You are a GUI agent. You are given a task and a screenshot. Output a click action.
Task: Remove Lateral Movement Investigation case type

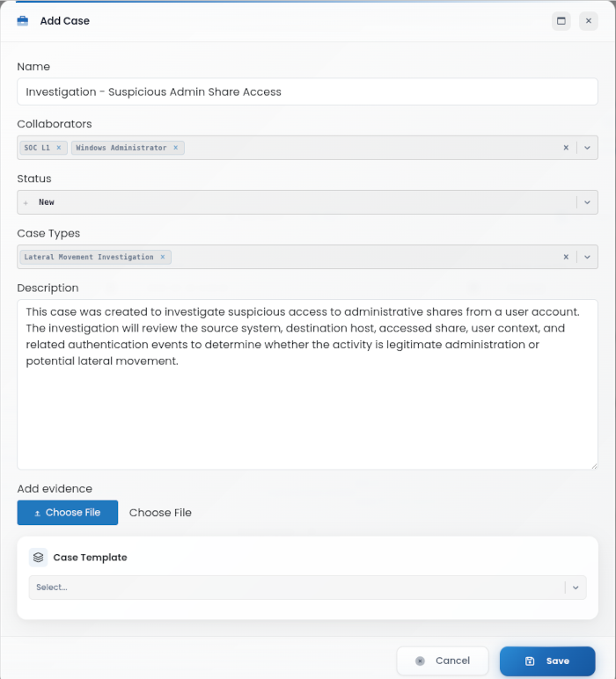[163, 257]
